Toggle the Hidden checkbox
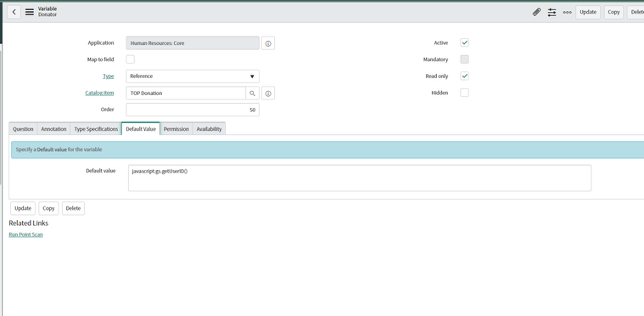 point(464,93)
